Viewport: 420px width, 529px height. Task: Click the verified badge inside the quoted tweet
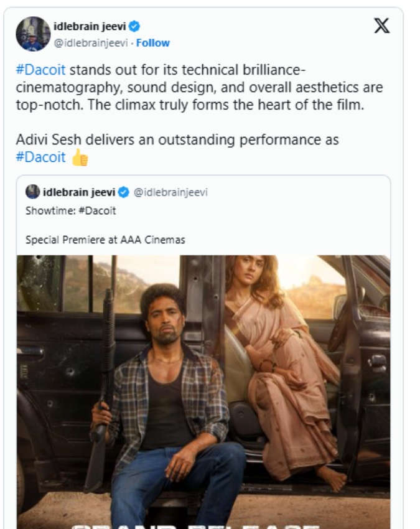coord(124,192)
